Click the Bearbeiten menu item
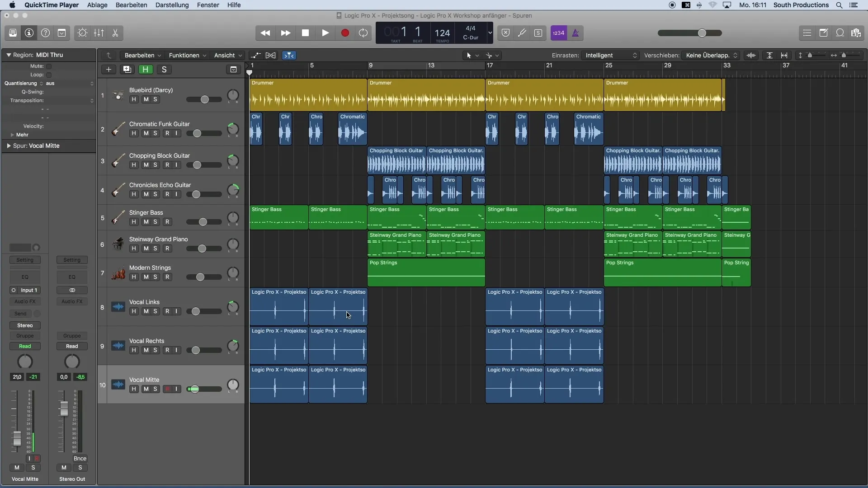 point(131,5)
